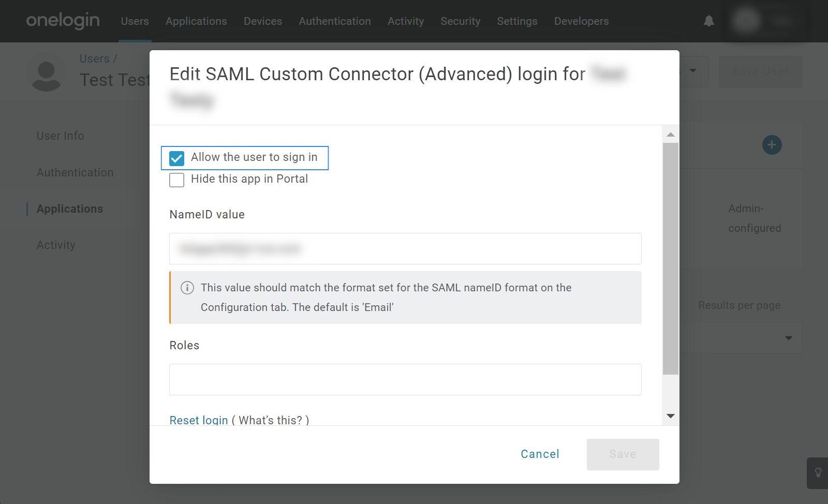Uncheck Allow the user to sign in
Screen dimensions: 828x504
(177, 158)
